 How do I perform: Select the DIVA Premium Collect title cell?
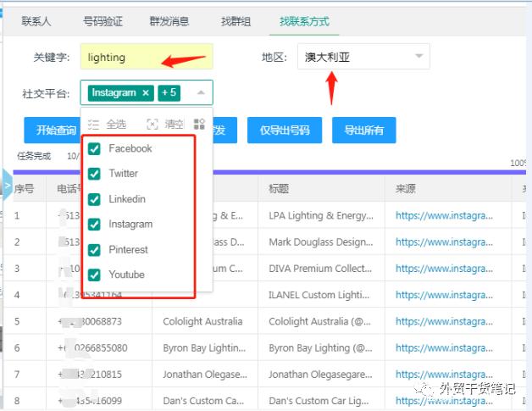(x=320, y=269)
